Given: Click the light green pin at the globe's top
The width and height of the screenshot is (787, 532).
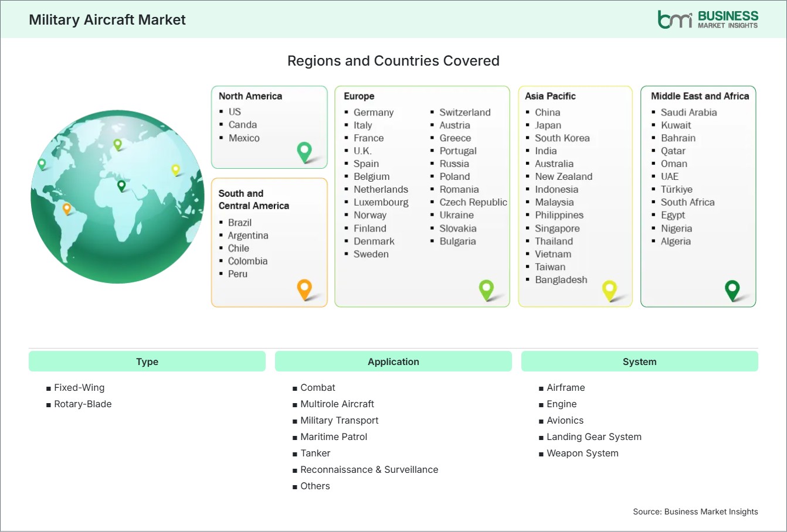Looking at the screenshot, I should pos(117,144).
